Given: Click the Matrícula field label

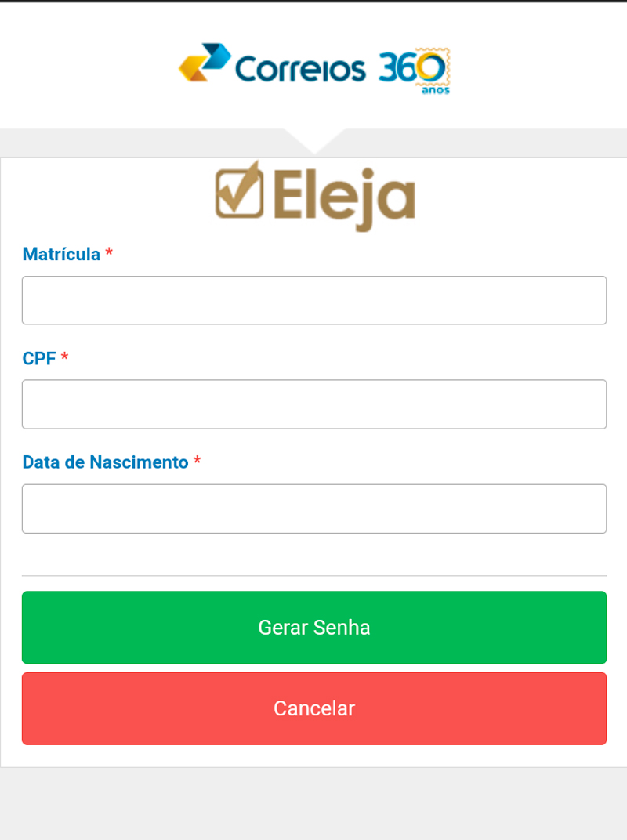Looking at the screenshot, I should click(61, 254).
